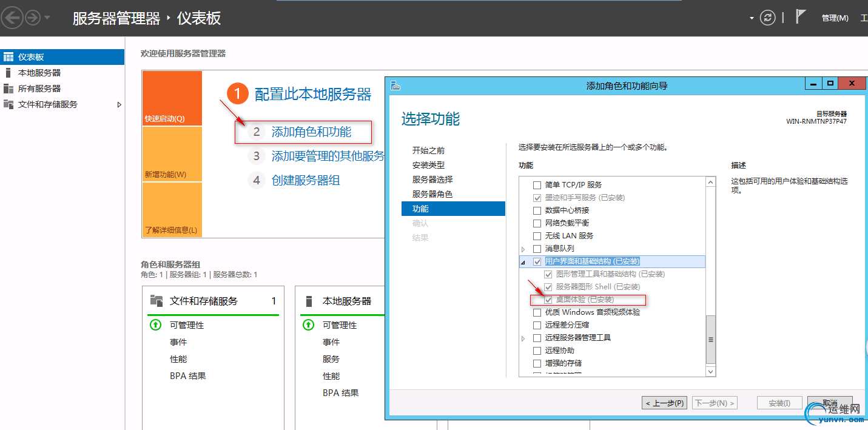Click the 添加角色和功能 link
Screen dimensions: 868x430
tap(311, 132)
